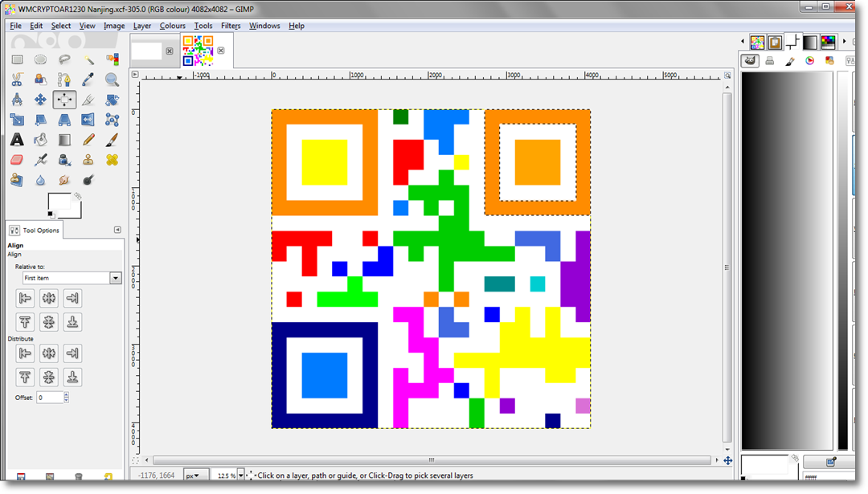Select the Pencil tool

[88, 140]
